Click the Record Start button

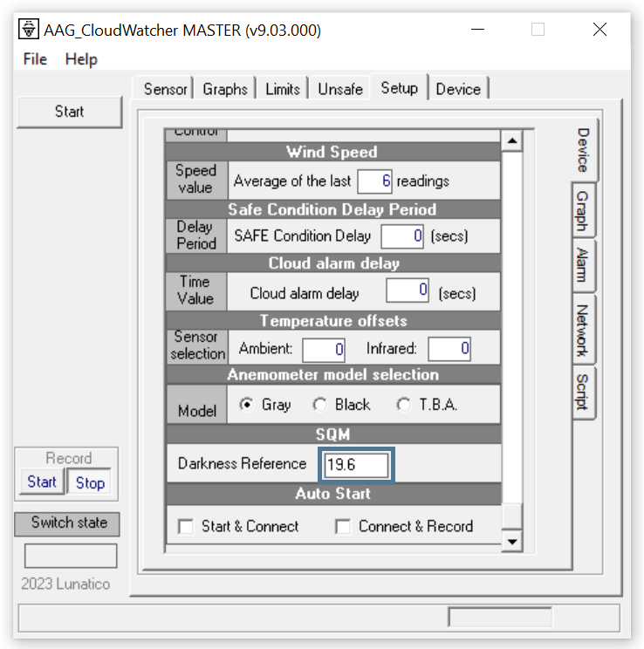42,482
